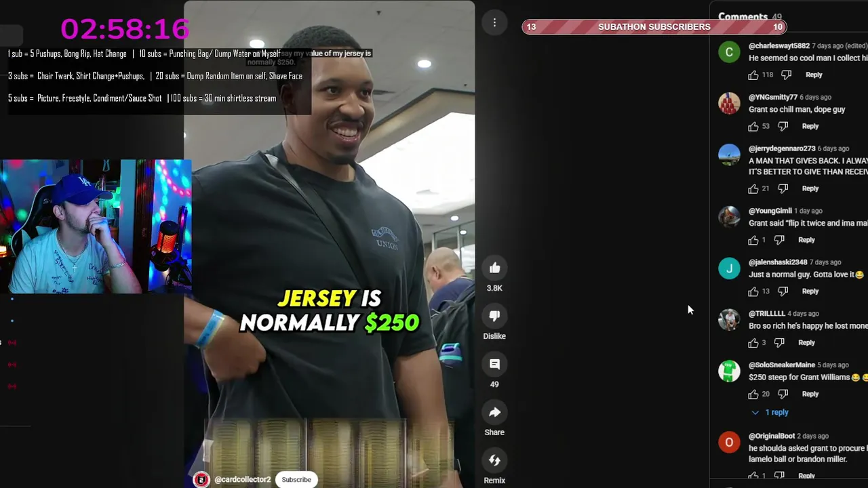868x488 pixels.
Task: Click the Dislike thumbs-down on the Short
Action: tap(494, 317)
